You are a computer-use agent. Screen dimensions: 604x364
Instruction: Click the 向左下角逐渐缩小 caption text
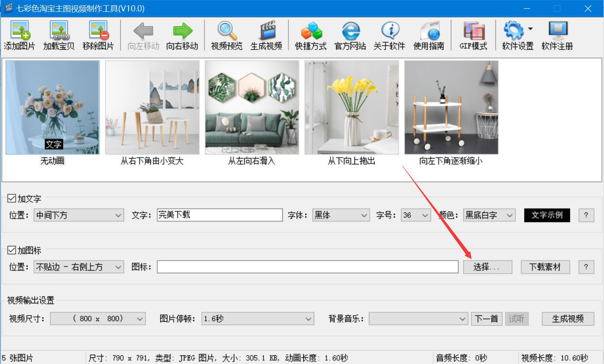451,161
